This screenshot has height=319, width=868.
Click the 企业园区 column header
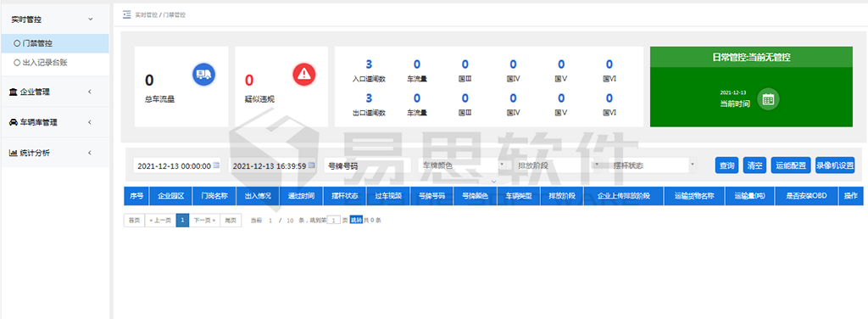(x=171, y=196)
